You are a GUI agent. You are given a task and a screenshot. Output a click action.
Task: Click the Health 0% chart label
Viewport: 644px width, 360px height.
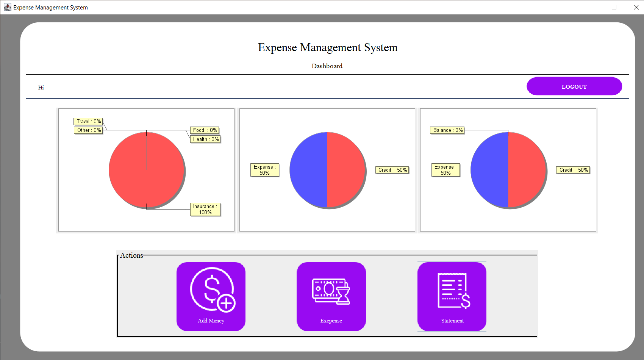pos(205,139)
